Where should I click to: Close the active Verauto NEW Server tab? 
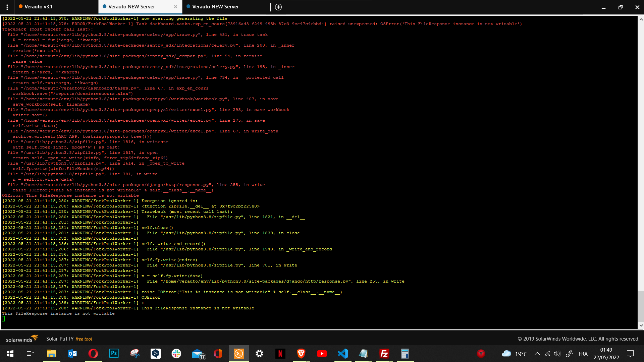point(175,7)
